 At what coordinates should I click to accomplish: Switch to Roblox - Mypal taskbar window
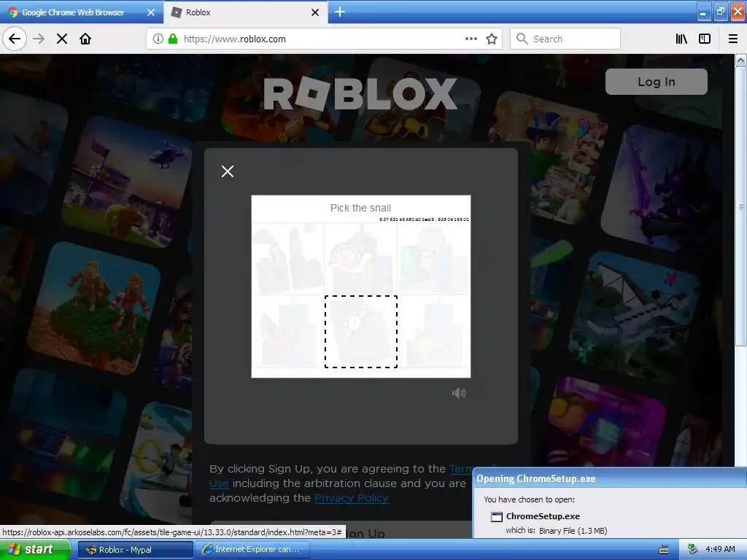click(135, 550)
